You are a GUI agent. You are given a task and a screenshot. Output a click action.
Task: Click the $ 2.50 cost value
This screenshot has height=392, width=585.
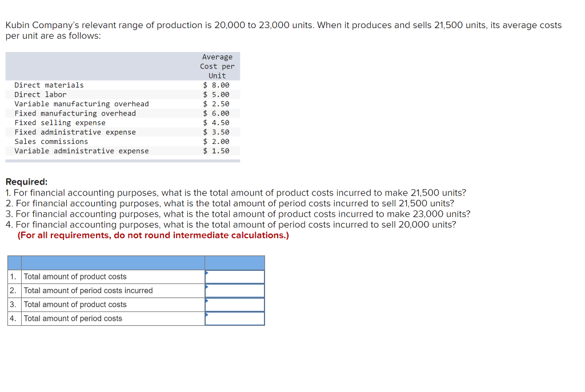(217, 104)
